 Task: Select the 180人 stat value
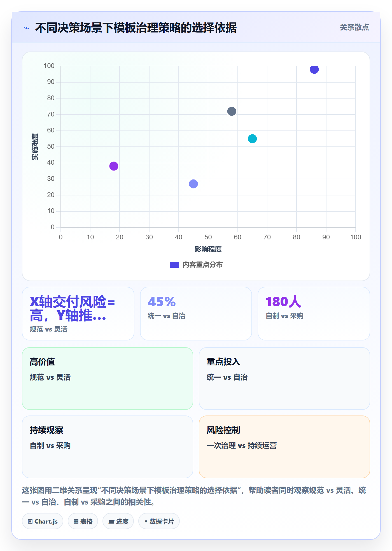coord(283,302)
